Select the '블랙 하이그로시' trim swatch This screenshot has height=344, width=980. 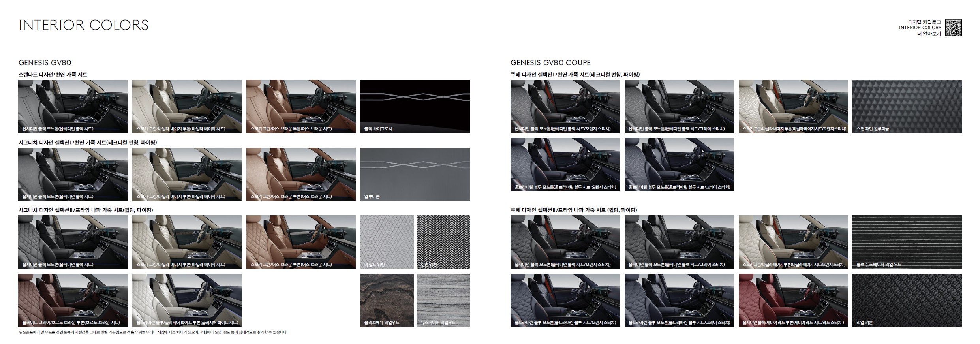tap(415, 106)
